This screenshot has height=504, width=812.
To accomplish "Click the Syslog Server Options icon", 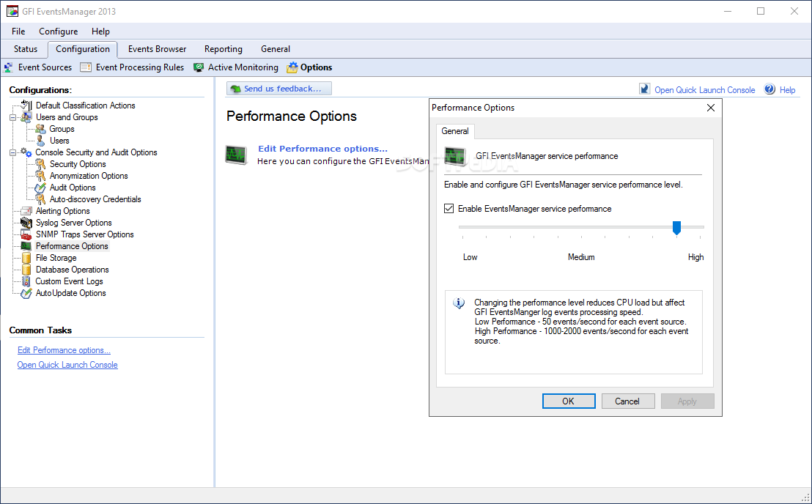I will [x=26, y=223].
